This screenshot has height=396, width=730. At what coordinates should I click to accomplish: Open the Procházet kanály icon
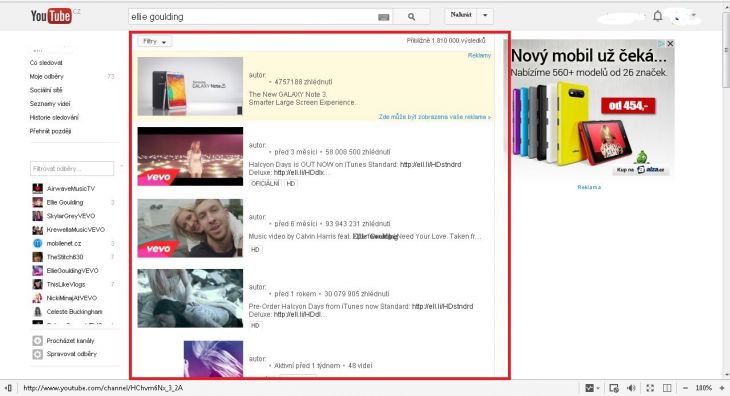coord(38,341)
